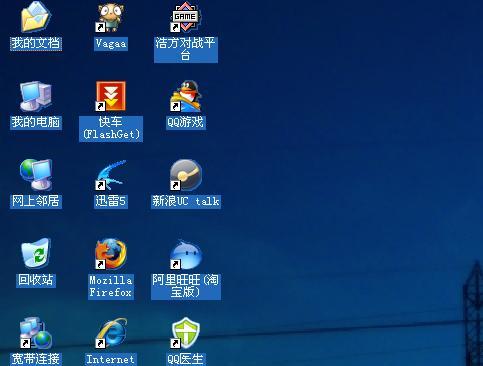The image size is (483, 366).
Task: Click the 快车 (FlashGet) text label
Action: click(111, 129)
